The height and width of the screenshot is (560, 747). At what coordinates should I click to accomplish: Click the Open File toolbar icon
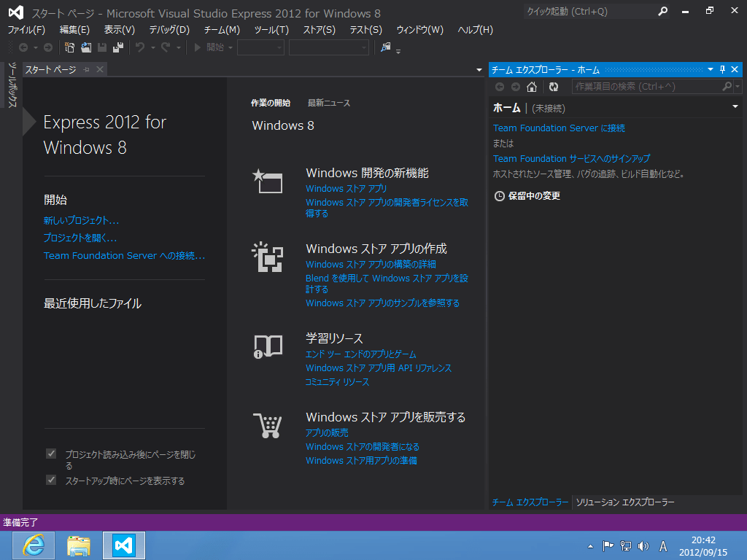click(x=86, y=47)
